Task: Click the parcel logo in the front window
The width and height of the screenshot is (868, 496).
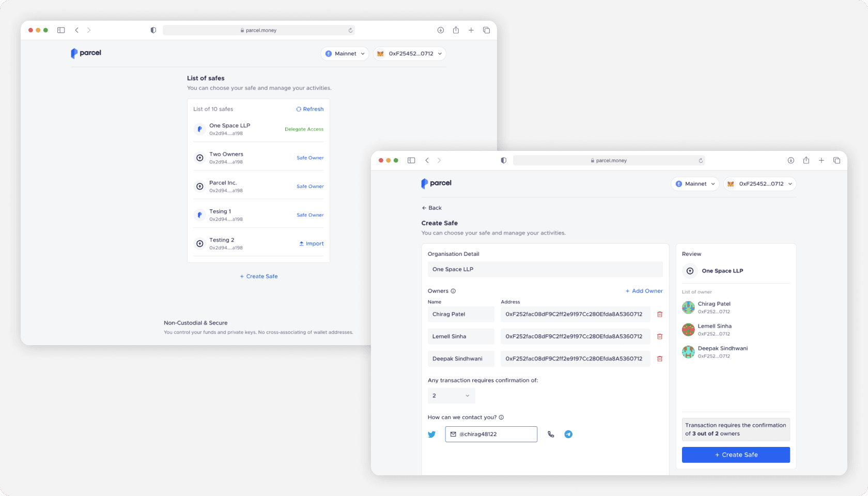Action: (x=436, y=183)
